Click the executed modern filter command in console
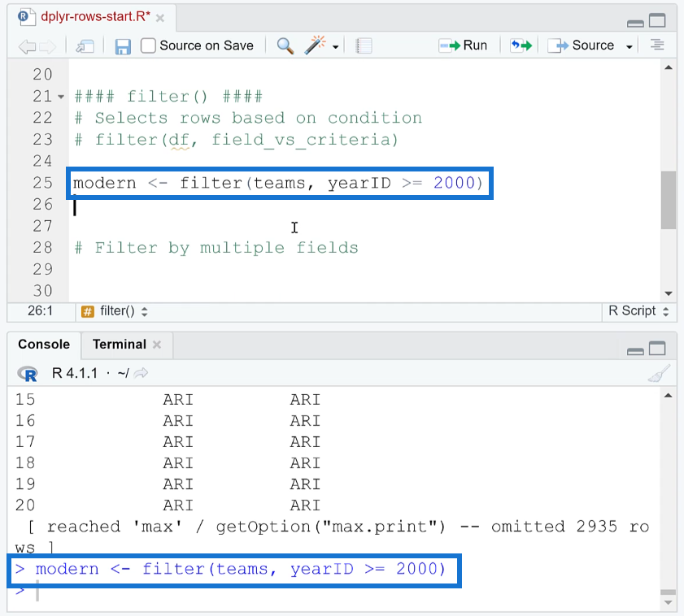 pos(230,570)
